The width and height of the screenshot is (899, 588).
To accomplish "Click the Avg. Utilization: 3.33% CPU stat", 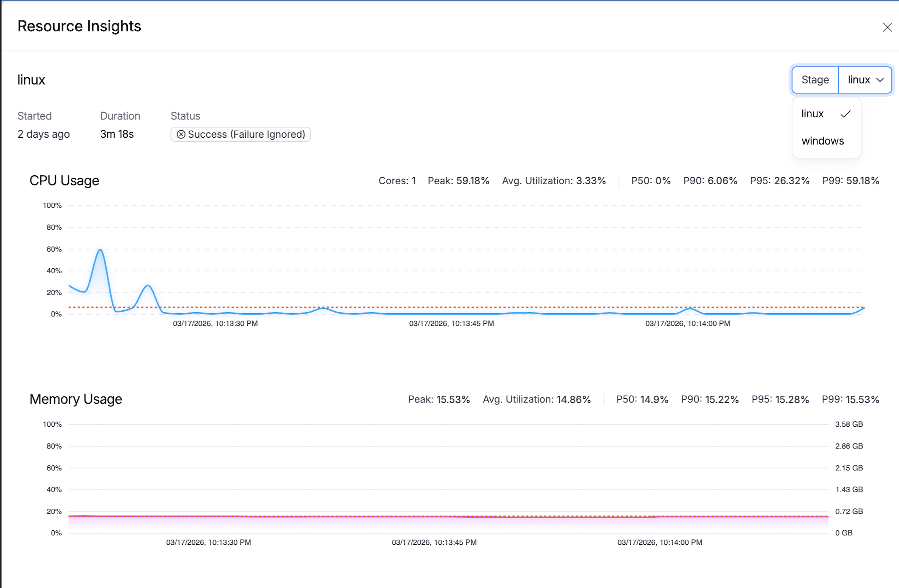I will point(553,181).
